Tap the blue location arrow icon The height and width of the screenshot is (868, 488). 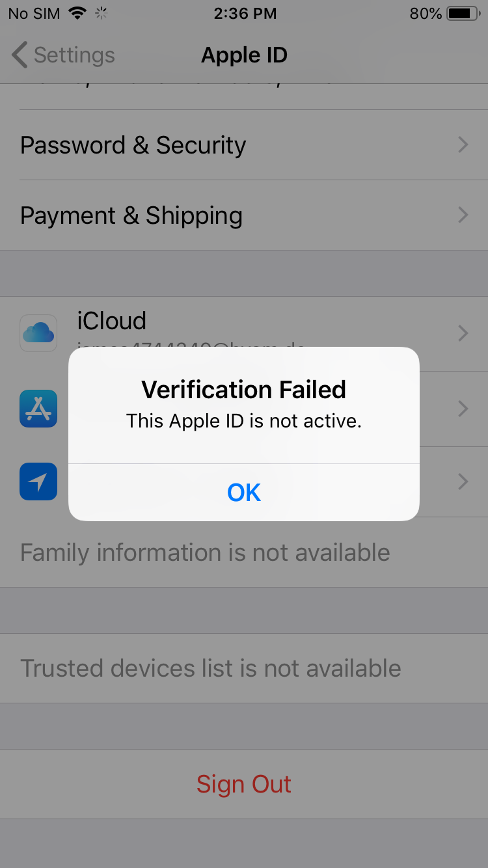(38, 481)
